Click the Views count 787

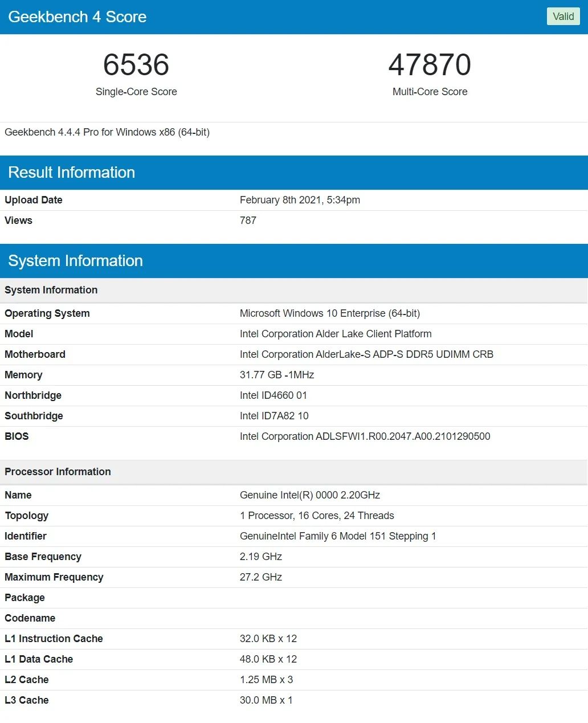click(x=248, y=220)
